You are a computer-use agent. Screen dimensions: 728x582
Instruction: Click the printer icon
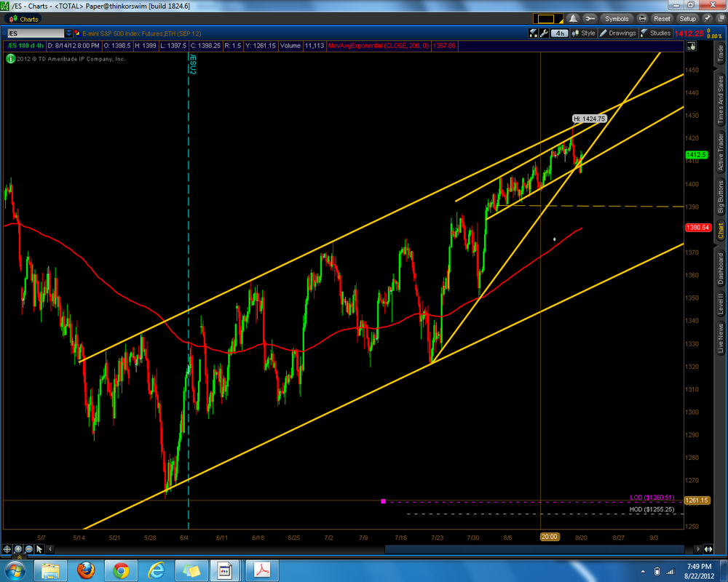(642, 19)
